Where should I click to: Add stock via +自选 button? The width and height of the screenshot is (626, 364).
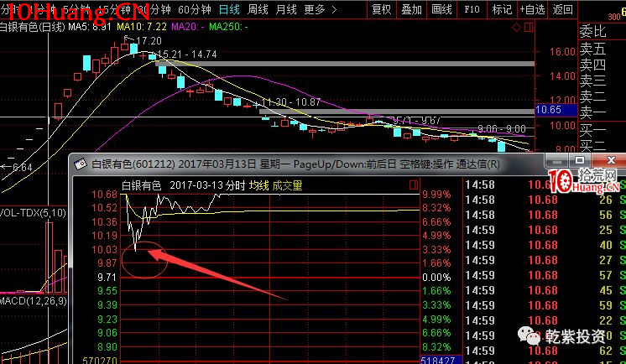(532, 9)
